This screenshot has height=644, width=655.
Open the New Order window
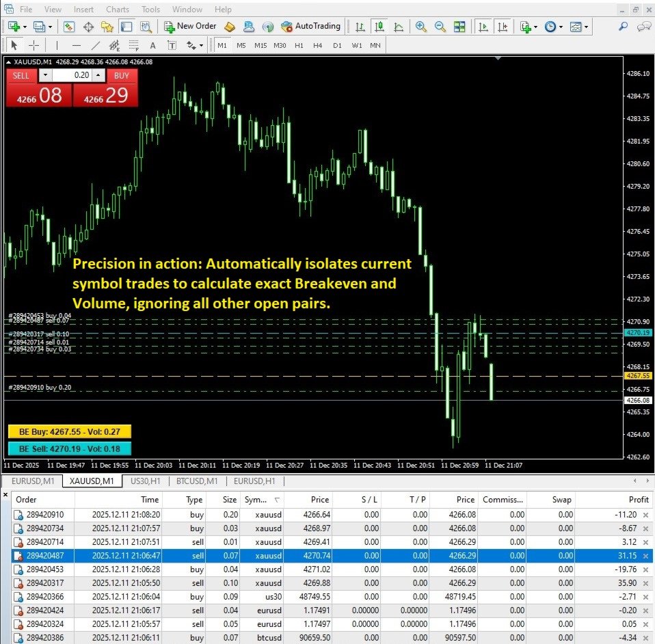[188, 26]
